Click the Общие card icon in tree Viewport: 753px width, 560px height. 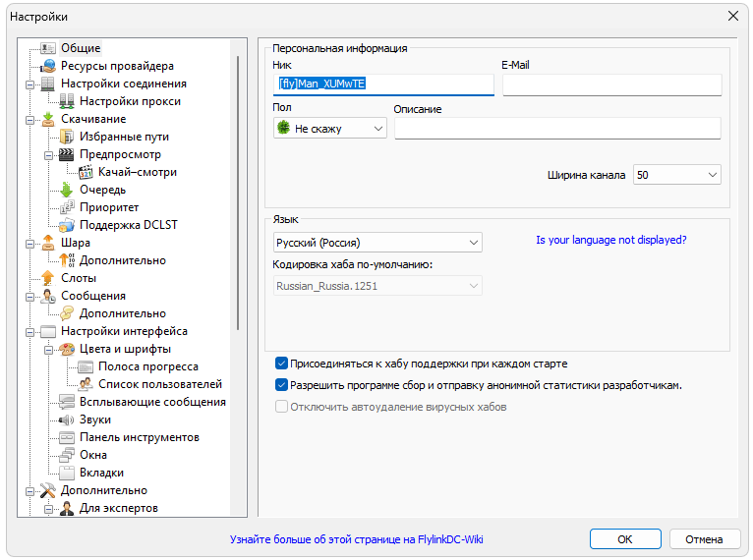[x=48, y=48]
